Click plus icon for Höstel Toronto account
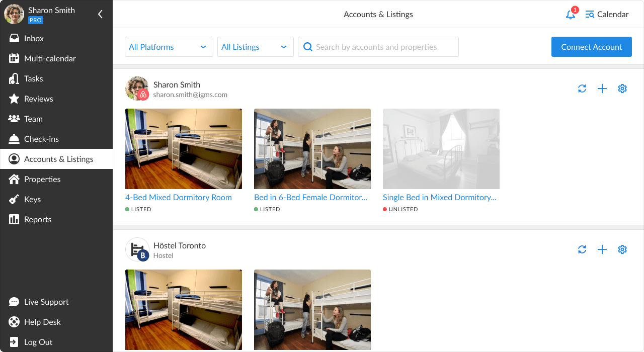Viewport: 644px width, 352px height. pos(602,250)
